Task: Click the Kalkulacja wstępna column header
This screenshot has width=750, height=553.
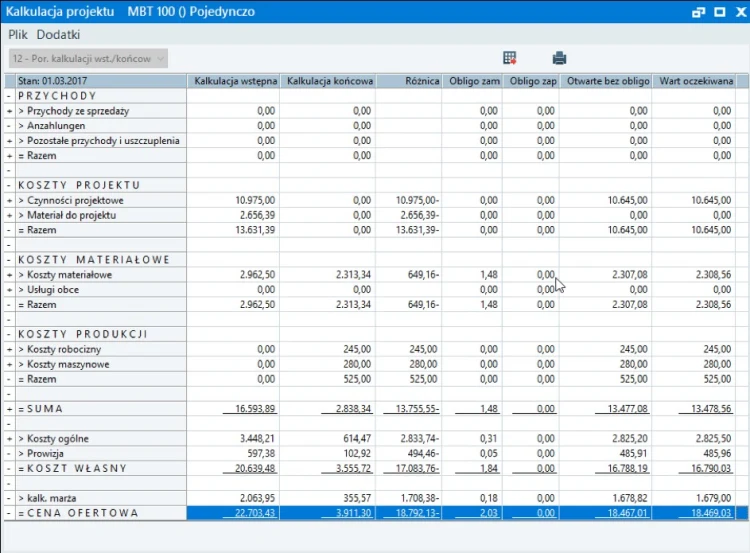Action: pos(235,81)
